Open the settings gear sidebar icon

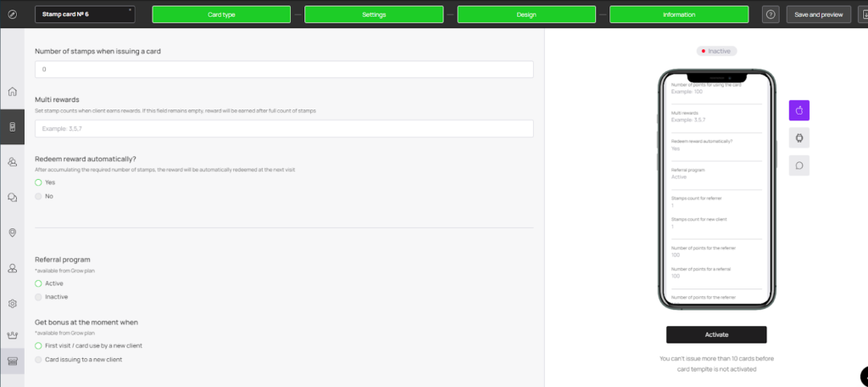point(12,303)
